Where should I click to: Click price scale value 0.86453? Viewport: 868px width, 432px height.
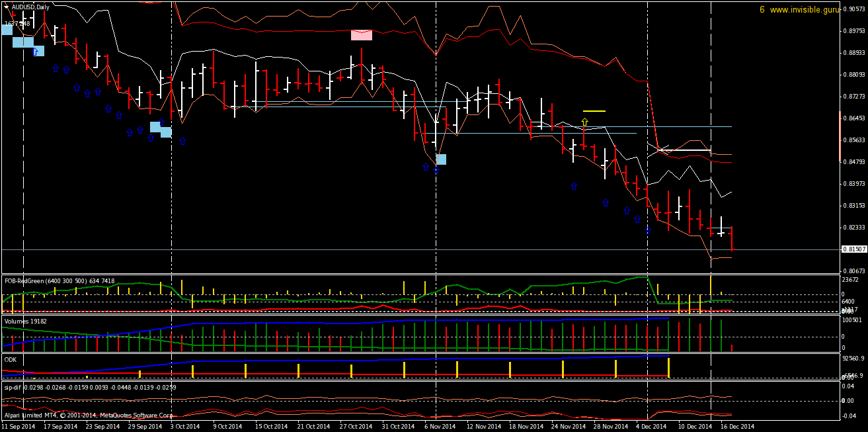[855, 118]
